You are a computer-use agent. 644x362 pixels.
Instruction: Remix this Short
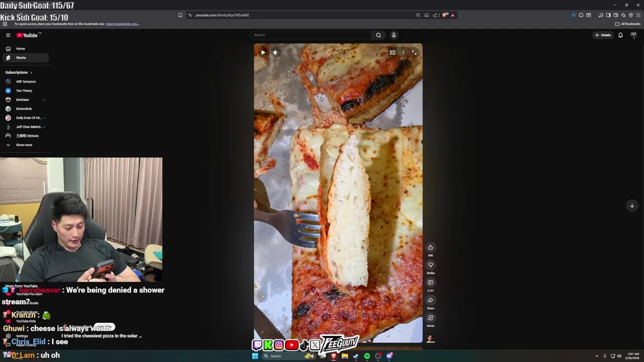tap(431, 318)
